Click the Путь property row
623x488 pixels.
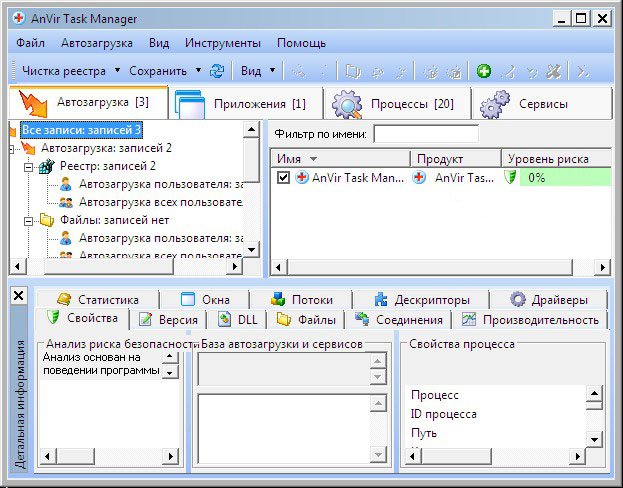(424, 433)
